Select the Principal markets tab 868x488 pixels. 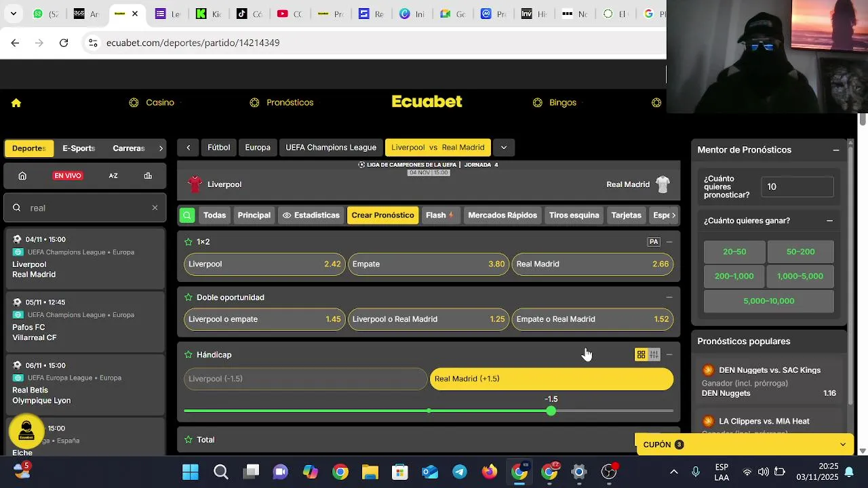254,216
